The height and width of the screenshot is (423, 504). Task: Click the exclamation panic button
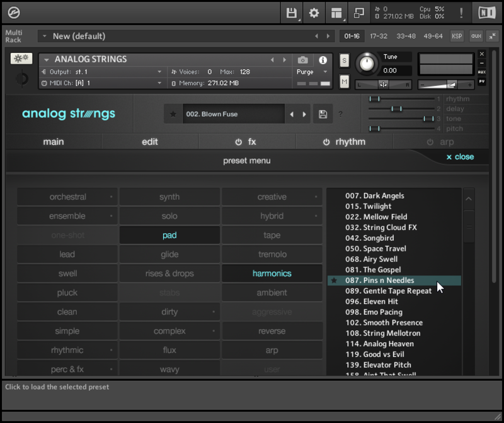461,13
